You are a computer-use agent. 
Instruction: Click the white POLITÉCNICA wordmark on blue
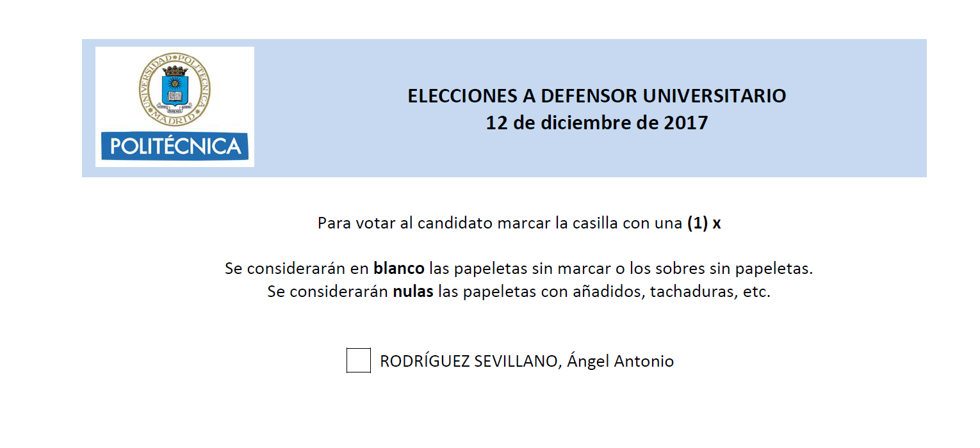[175, 146]
